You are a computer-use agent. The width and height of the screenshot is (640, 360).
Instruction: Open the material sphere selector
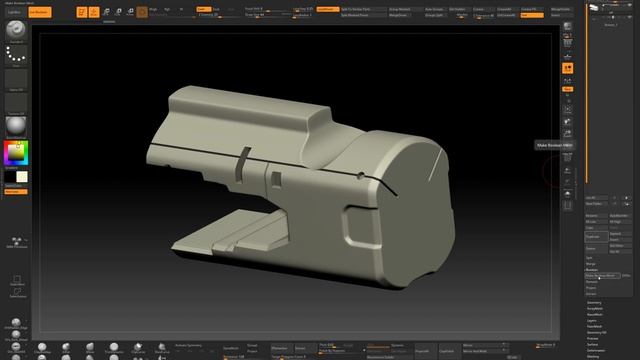pos(16,127)
